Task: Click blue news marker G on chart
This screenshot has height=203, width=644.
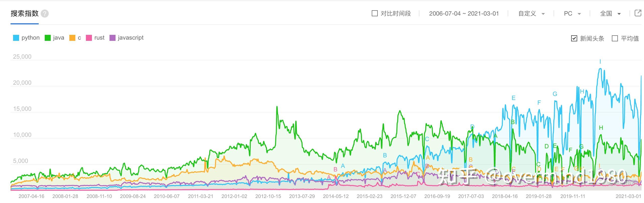Action: point(555,94)
